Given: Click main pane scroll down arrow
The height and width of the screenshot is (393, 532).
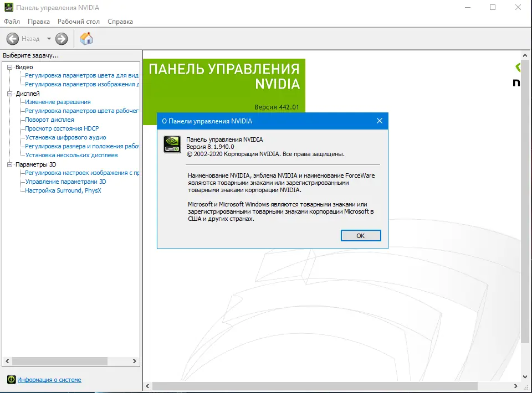Looking at the screenshot, I should coord(525,377).
